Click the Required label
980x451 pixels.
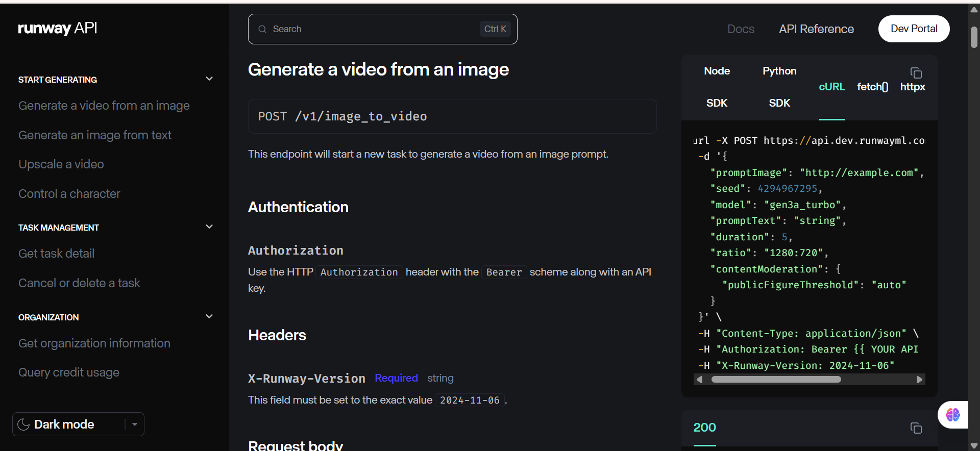point(396,378)
